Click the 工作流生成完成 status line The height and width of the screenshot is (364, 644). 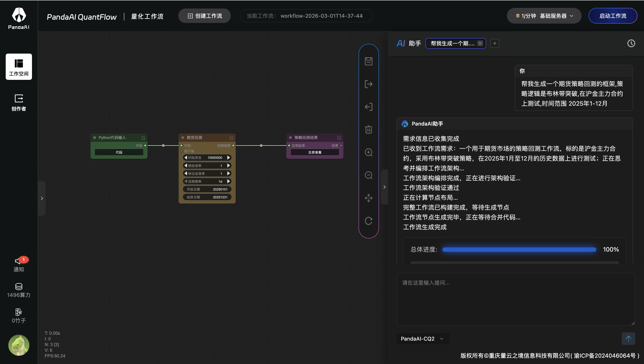tap(425, 227)
